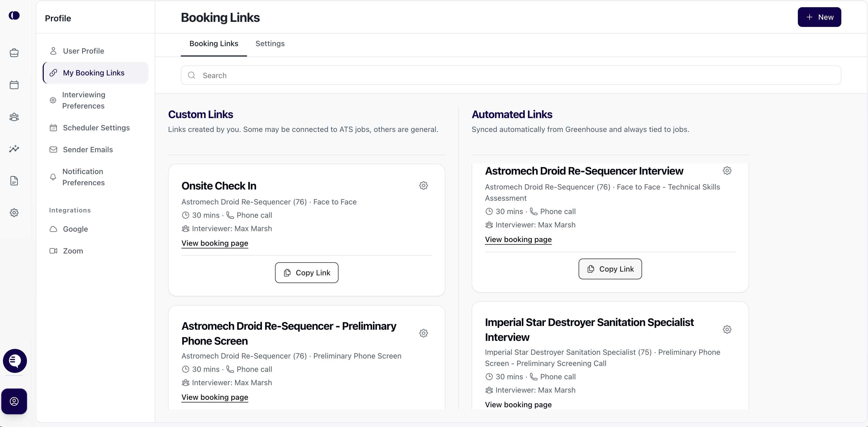Image resolution: width=868 pixels, height=427 pixels.
Task: Open the briefcase jobs icon in left rail
Action: click(x=14, y=53)
